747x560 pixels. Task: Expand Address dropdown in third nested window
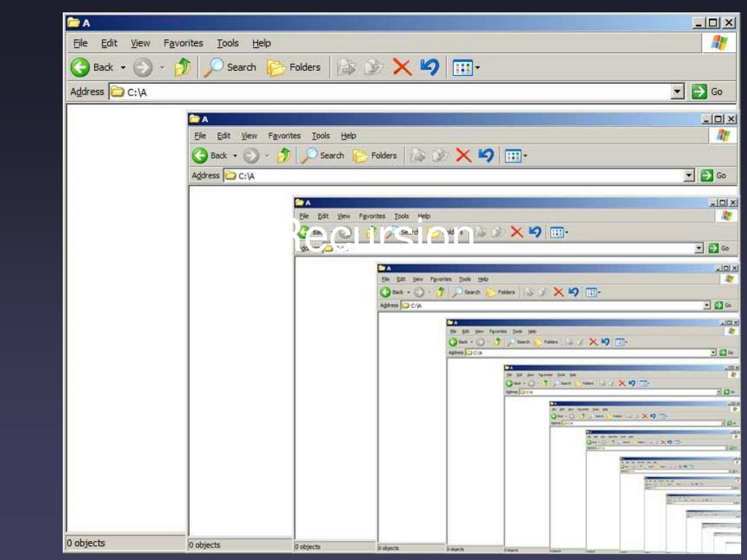pos(699,248)
